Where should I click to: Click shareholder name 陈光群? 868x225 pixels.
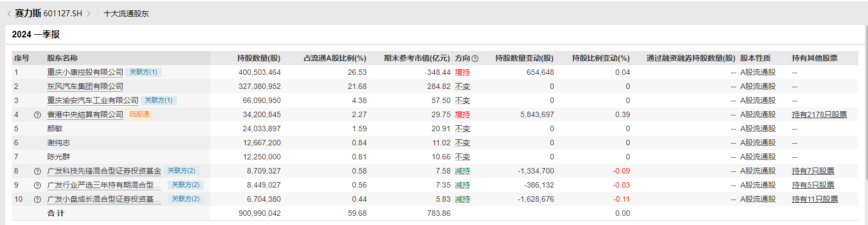(x=59, y=157)
